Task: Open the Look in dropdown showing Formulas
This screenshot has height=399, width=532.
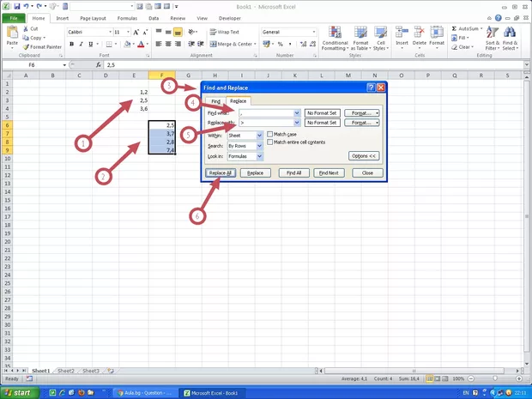Action: click(259, 156)
